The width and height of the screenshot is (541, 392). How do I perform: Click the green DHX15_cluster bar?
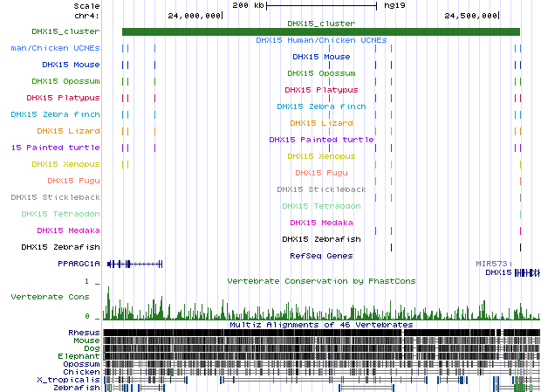coord(320,32)
